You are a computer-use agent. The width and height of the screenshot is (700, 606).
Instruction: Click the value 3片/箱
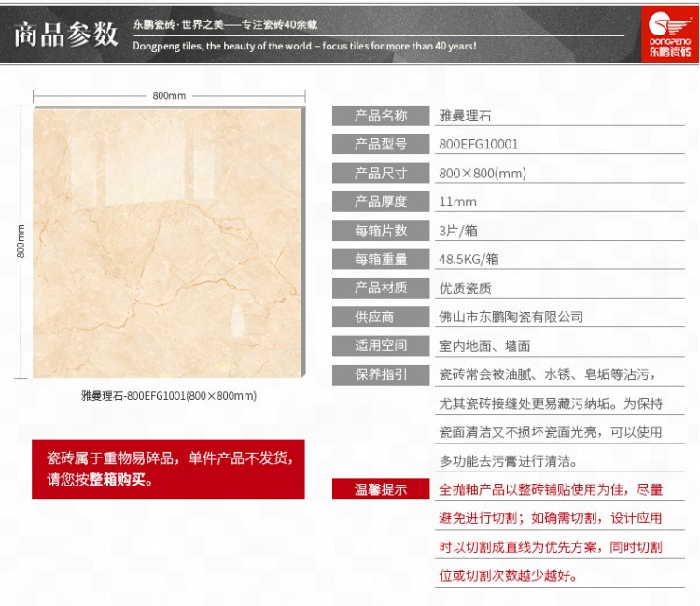coord(458,231)
